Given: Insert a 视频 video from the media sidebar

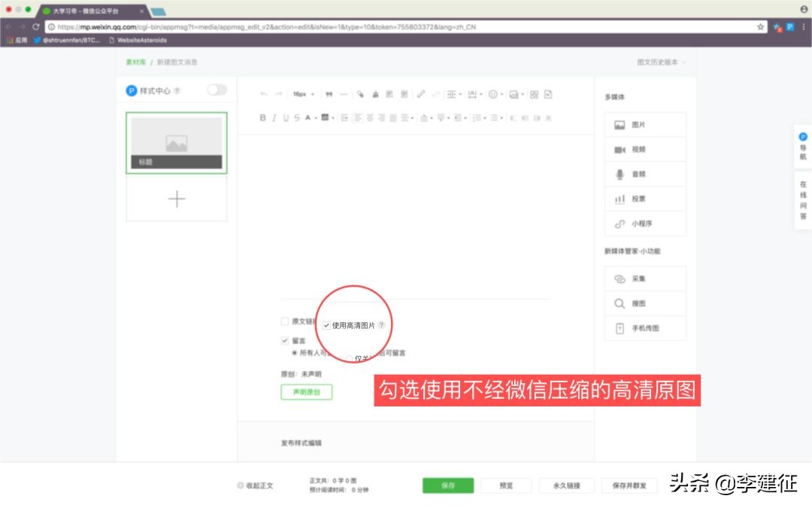Looking at the screenshot, I should pyautogui.click(x=644, y=149).
